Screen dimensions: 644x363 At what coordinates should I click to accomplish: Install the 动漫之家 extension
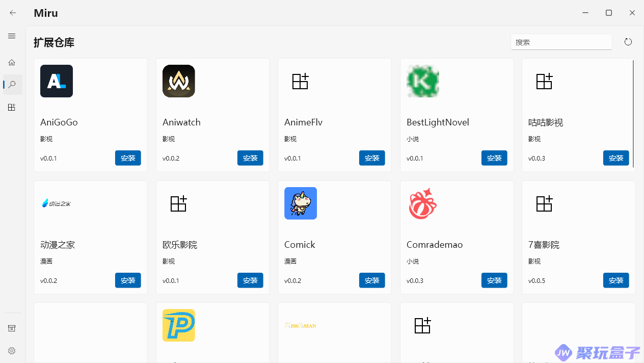[x=128, y=280]
